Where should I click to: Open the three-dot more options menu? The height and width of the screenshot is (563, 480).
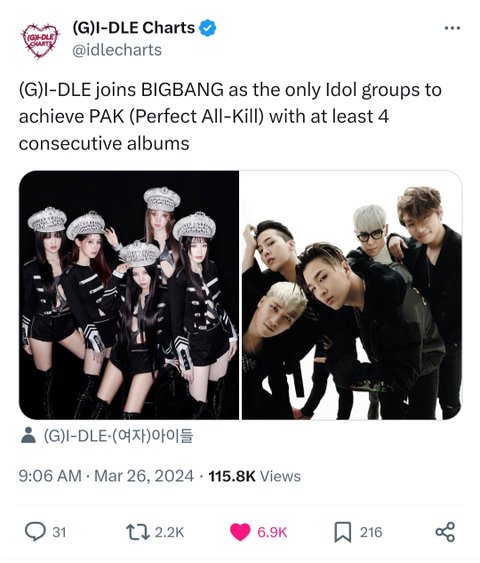tap(452, 28)
